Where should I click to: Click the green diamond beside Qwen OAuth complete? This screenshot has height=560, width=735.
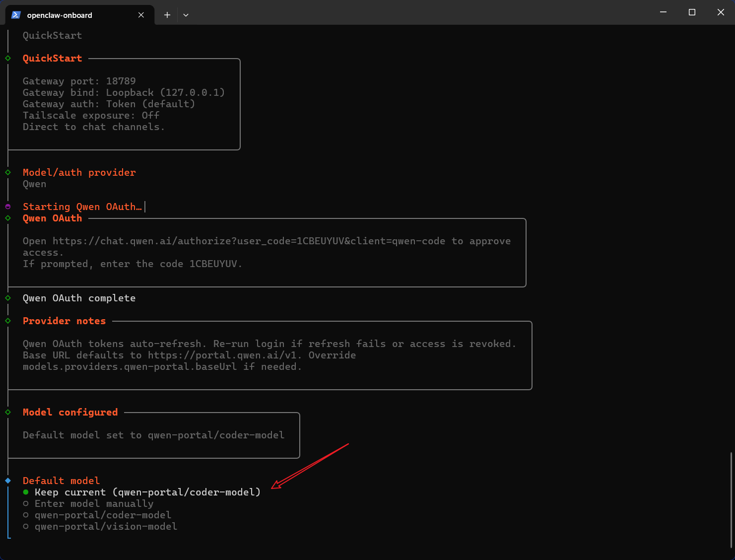tap(8, 298)
